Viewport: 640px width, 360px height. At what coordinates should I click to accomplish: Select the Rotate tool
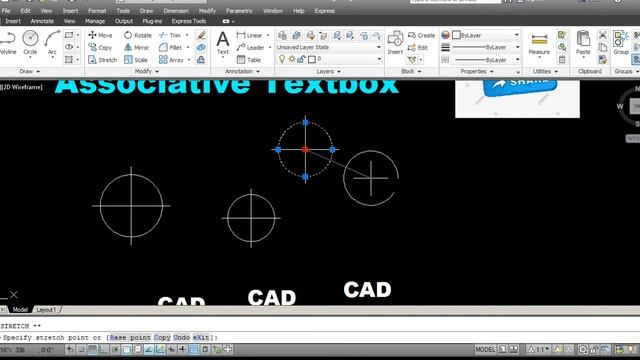click(x=138, y=35)
